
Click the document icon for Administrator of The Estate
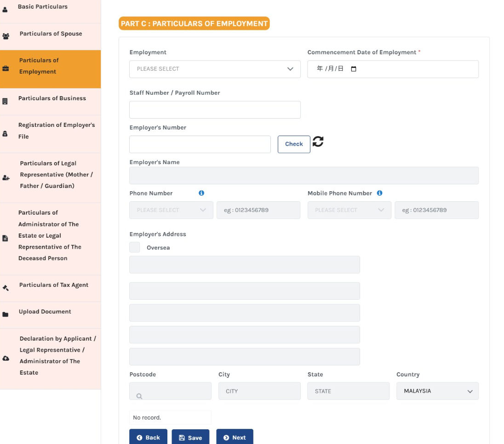pos(5,238)
